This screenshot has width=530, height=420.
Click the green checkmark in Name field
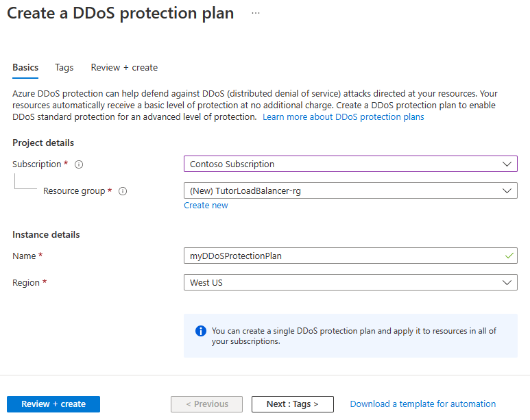pyautogui.click(x=509, y=256)
